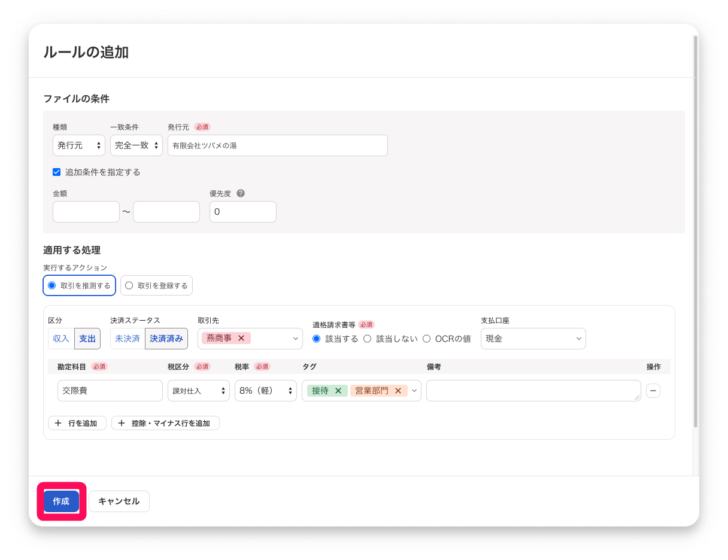The image size is (728, 560).
Task: Expand the 取引先 dropdown arrow
Action: (x=296, y=339)
